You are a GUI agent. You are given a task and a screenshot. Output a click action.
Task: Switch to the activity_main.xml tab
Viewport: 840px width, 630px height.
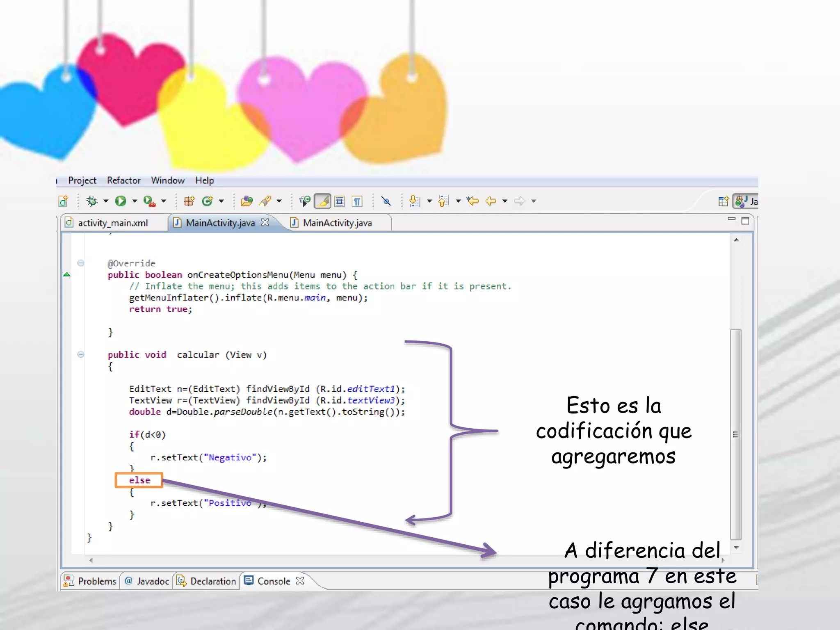(113, 223)
